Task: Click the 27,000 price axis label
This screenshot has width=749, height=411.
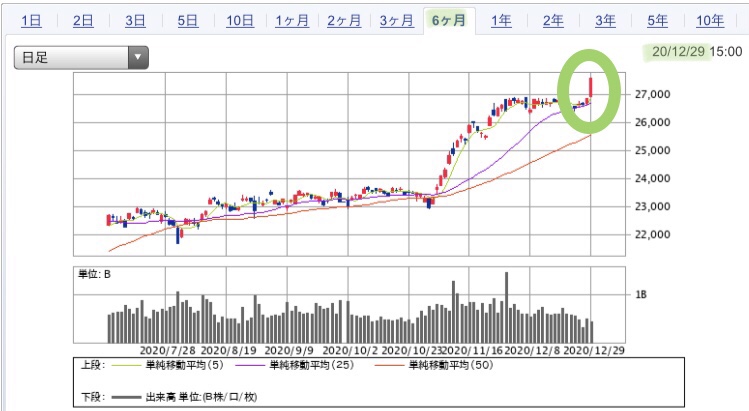Action: pyautogui.click(x=652, y=94)
